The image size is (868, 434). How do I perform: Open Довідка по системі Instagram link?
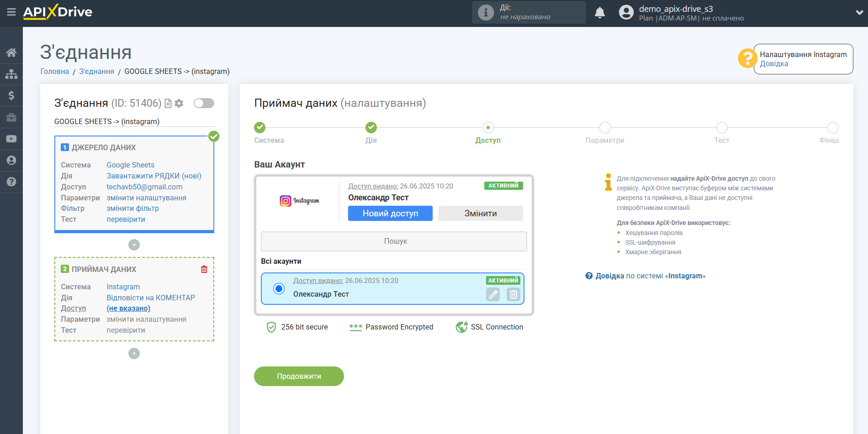coord(650,276)
